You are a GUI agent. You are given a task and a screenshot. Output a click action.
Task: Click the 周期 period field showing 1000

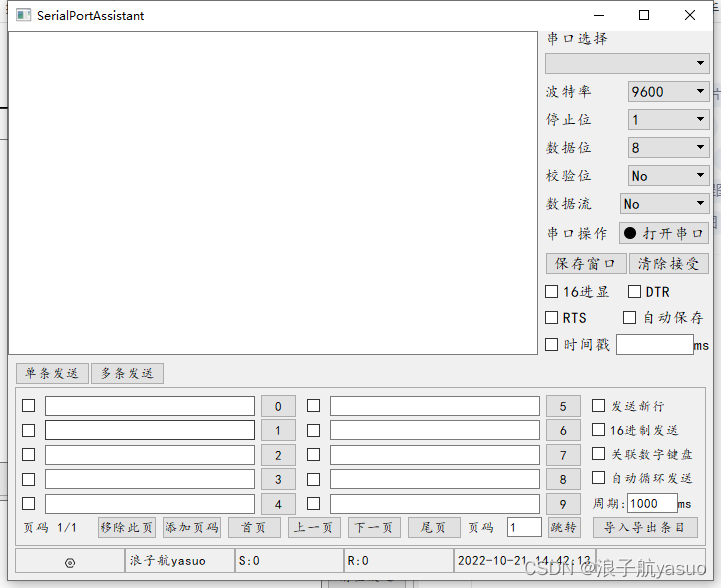[652, 503]
